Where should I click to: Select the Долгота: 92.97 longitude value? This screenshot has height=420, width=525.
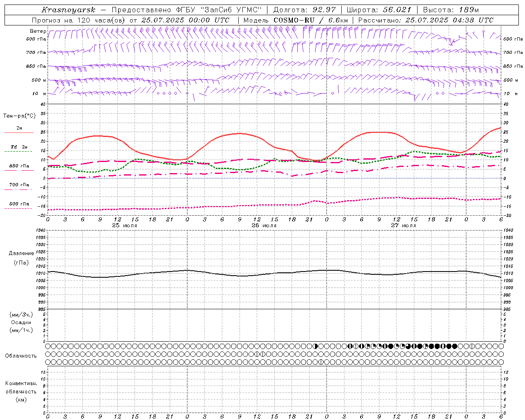point(304,10)
